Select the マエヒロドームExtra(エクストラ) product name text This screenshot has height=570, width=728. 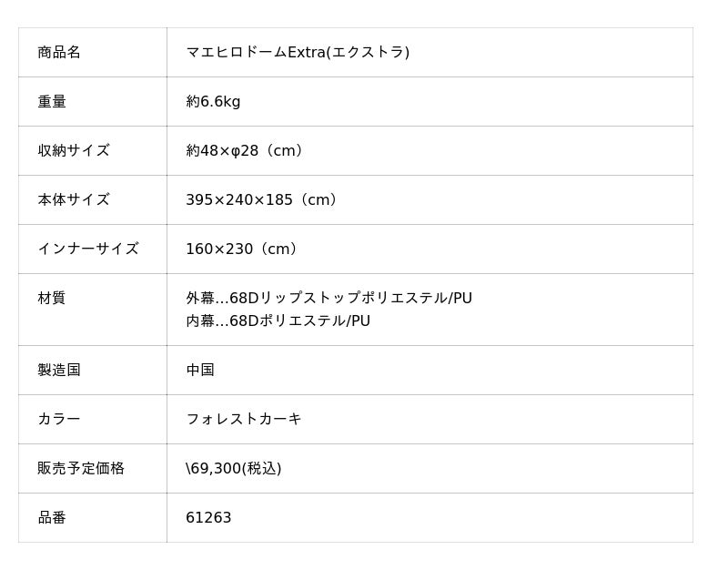298,53
